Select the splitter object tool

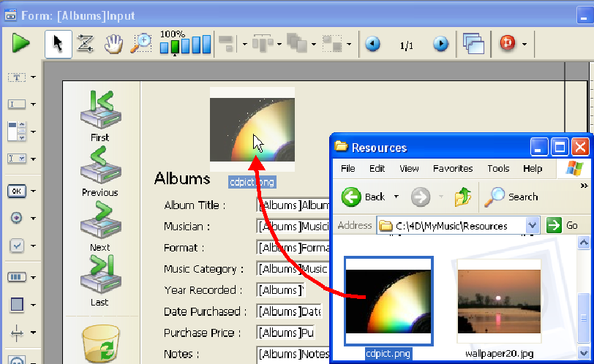(17, 333)
